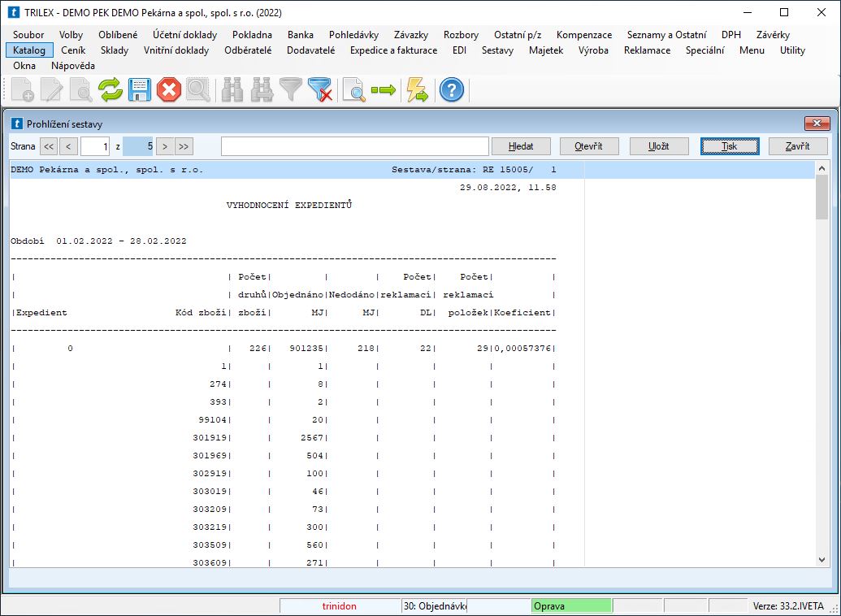Open the Sestavy menu
Viewport: 841px width, 616px height.
497,50
